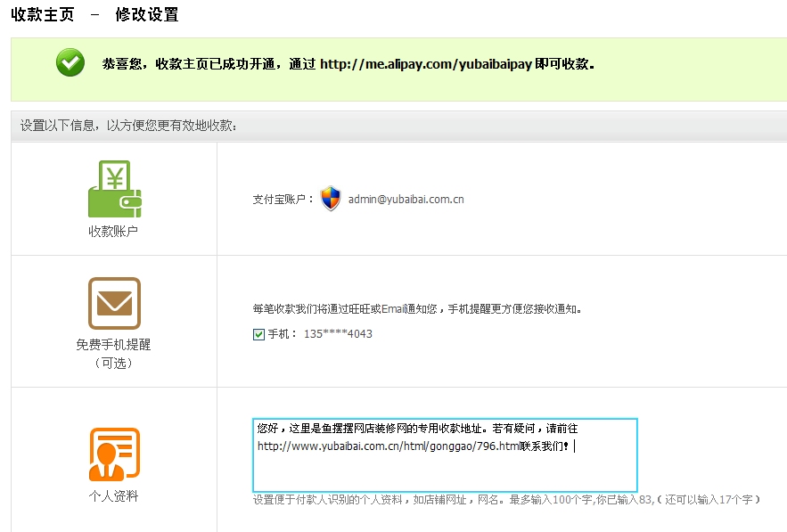Click the 修改设置 heading text
787x532 pixels.
tap(146, 14)
